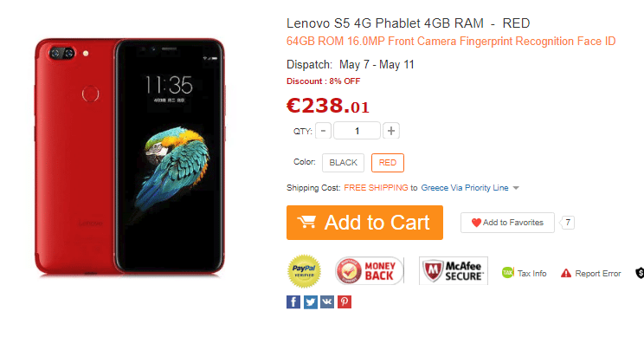Increase quantity with the plus button
This screenshot has height=350, width=644.
(391, 131)
